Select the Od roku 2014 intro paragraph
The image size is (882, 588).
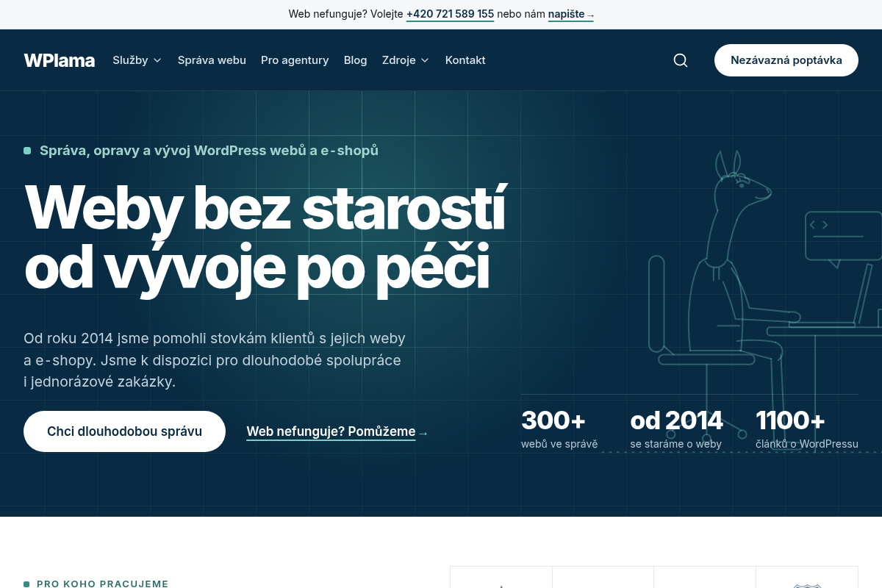[x=215, y=360]
